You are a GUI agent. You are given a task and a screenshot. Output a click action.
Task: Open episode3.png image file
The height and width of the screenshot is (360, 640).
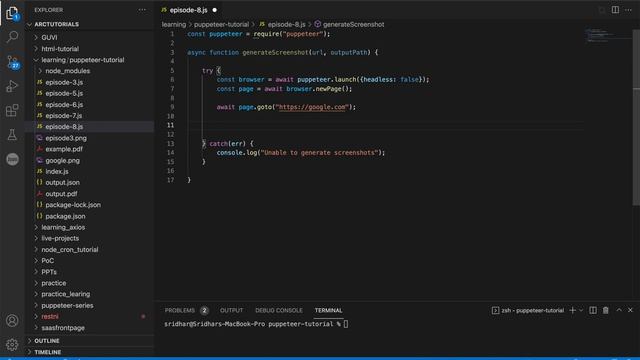[x=66, y=138]
